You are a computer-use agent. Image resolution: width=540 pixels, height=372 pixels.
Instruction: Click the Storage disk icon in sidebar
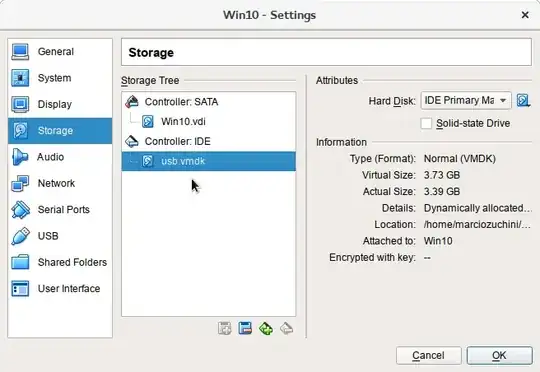(x=20, y=131)
